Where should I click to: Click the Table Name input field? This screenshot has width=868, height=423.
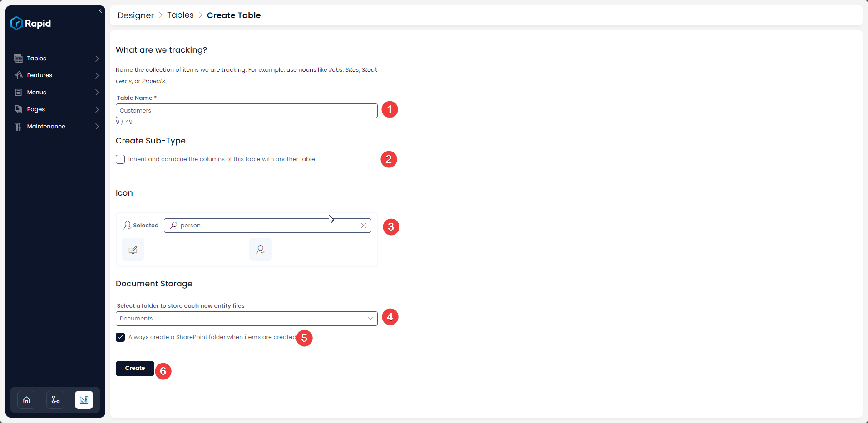(247, 111)
